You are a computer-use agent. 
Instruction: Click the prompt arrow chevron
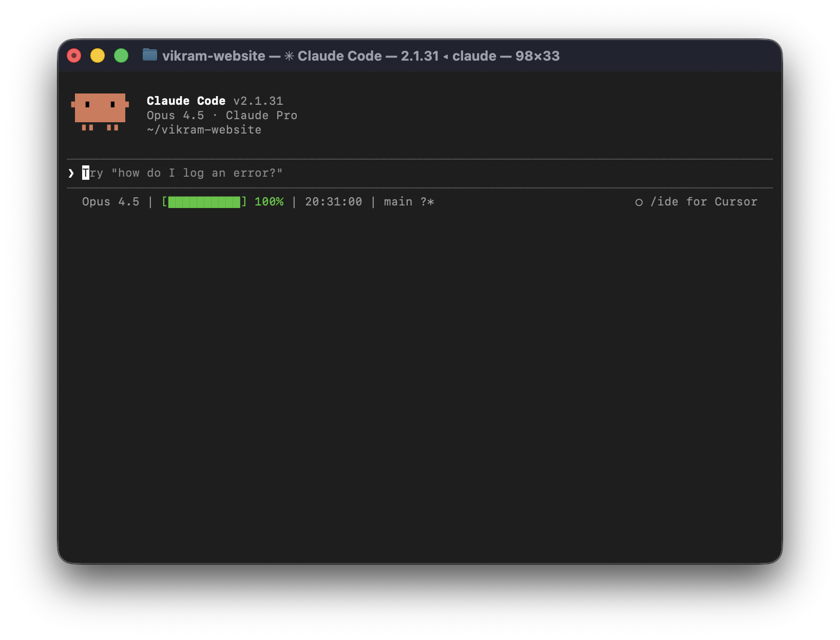click(71, 173)
